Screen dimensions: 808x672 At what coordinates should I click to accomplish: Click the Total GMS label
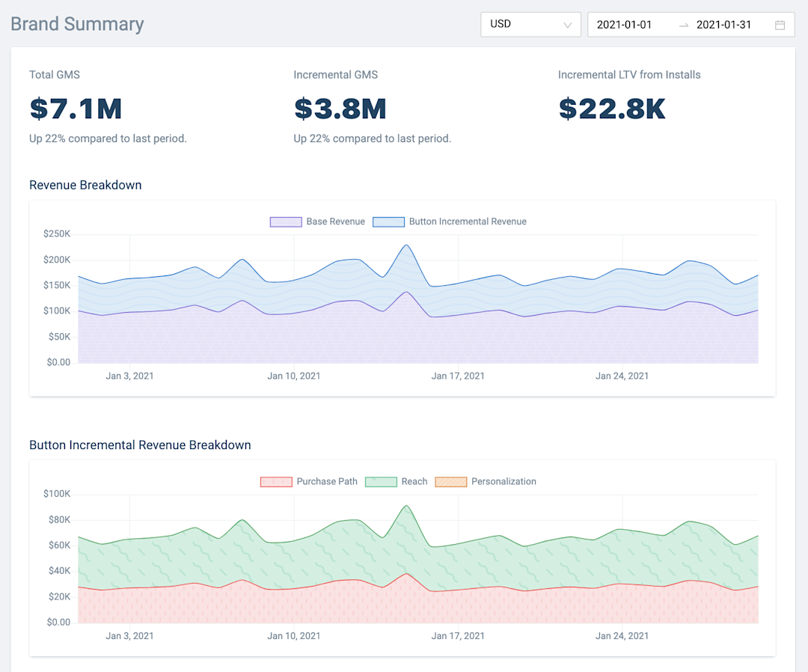[x=55, y=75]
